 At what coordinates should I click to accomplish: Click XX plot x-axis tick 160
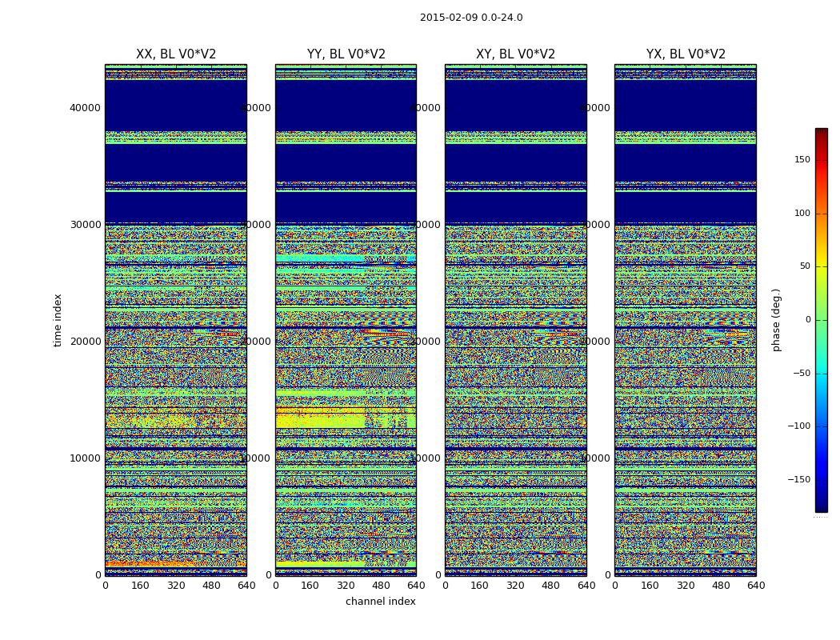click(x=140, y=586)
